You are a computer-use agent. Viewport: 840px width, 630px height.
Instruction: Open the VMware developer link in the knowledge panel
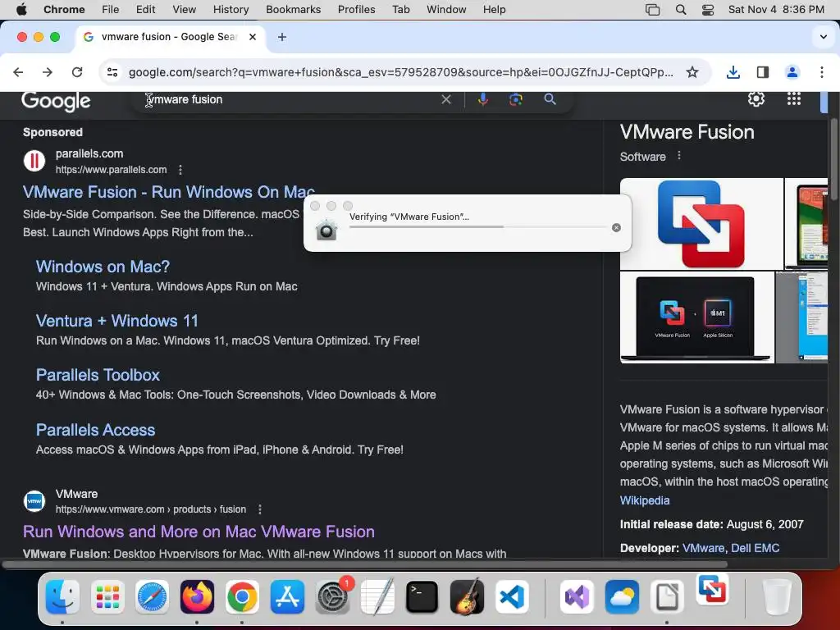[x=703, y=548]
